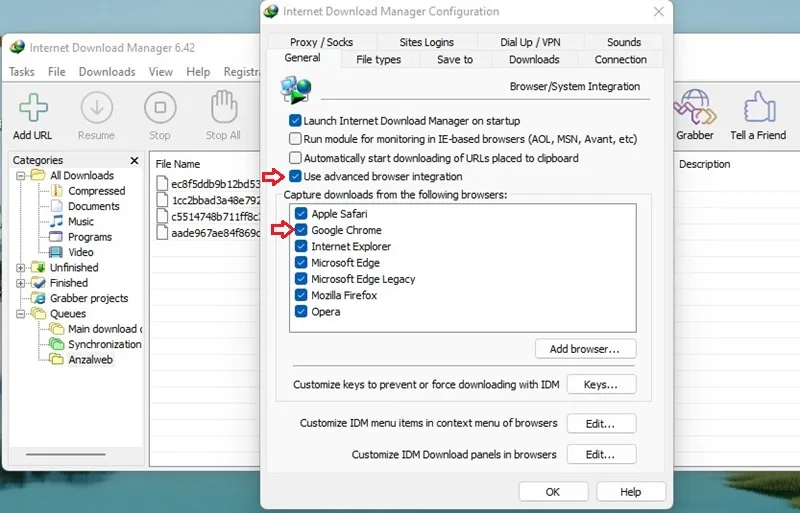
Task: Click the Stop All hand icon
Action: point(224,107)
